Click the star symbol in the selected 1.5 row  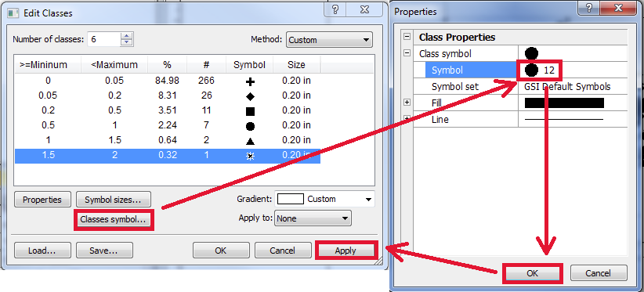(250, 156)
